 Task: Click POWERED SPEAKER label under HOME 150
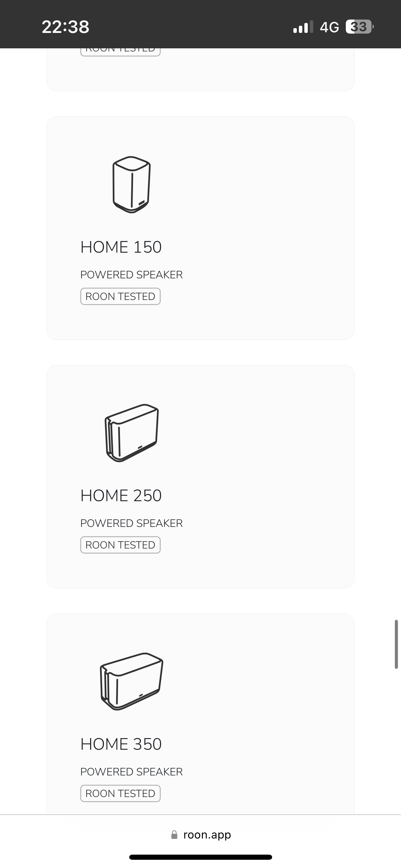click(132, 275)
